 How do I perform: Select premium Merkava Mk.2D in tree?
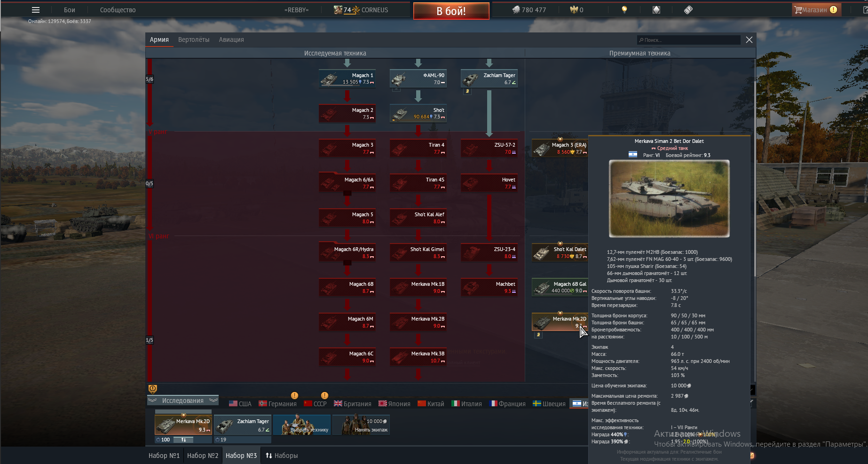[x=560, y=322]
